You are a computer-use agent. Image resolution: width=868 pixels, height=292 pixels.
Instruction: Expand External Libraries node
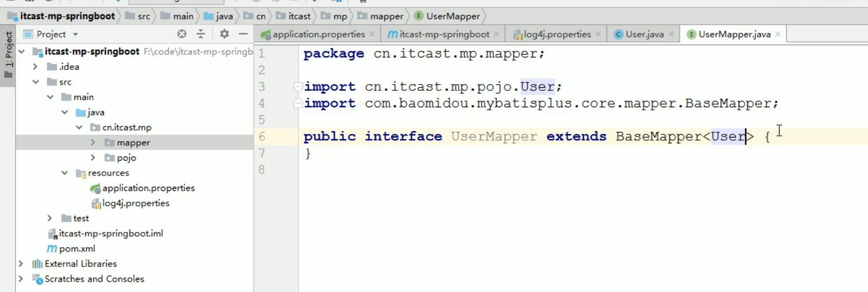tap(21, 264)
